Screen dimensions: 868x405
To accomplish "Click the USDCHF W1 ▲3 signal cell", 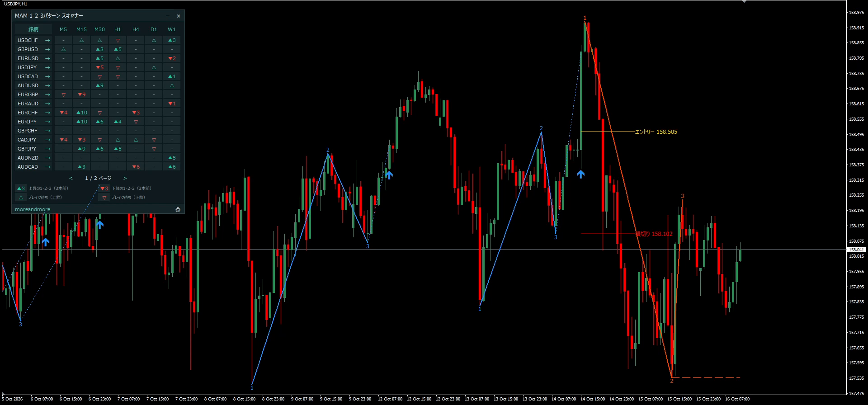I will pos(172,40).
